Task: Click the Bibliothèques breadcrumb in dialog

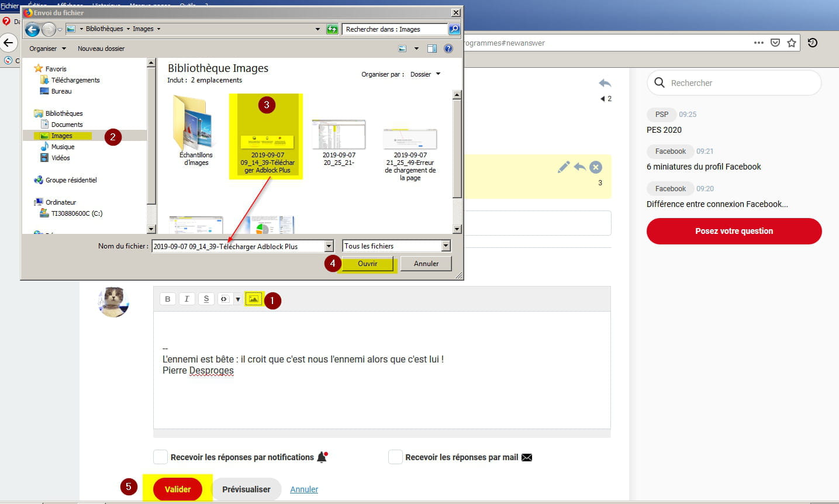Action: pos(104,29)
